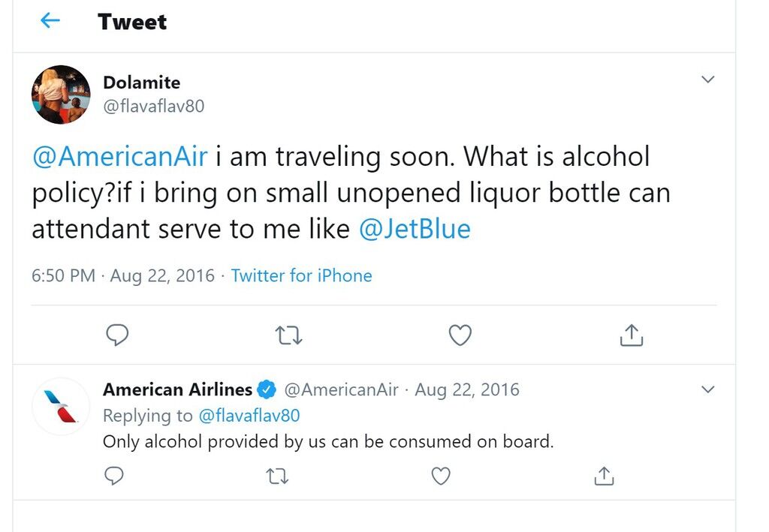
Task: Go back using the left arrow
Action: point(50,20)
